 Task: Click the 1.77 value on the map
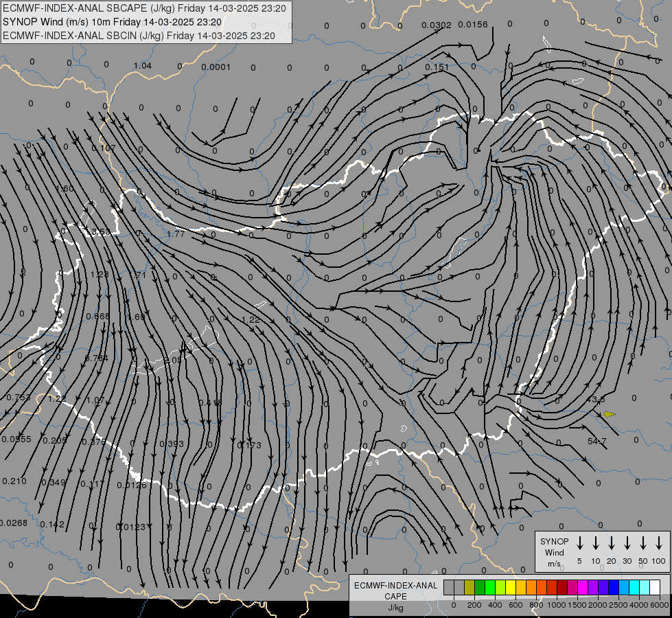click(176, 233)
